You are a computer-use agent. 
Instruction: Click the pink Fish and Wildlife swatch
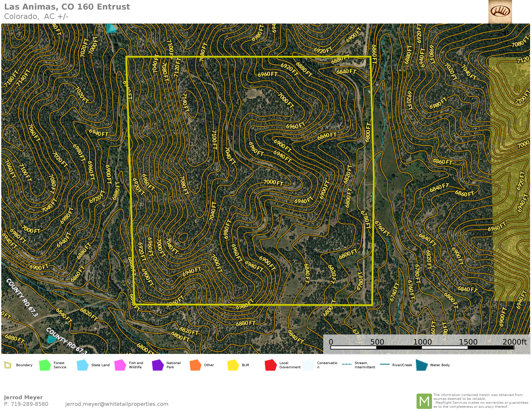120,365
